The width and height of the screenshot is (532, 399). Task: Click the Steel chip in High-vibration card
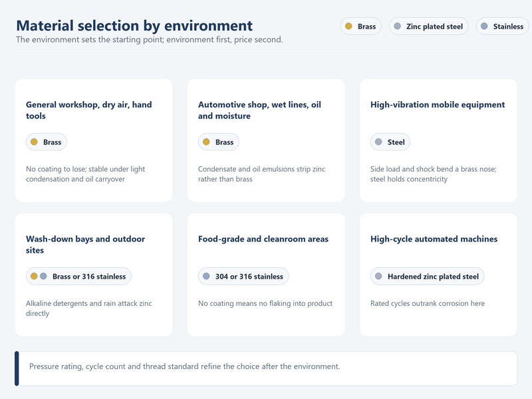390,142
